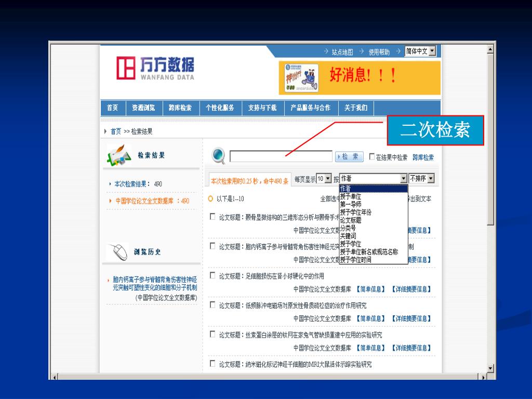Select 关键词 in the dropdown list
The width and height of the screenshot is (532, 399).
pos(373,236)
